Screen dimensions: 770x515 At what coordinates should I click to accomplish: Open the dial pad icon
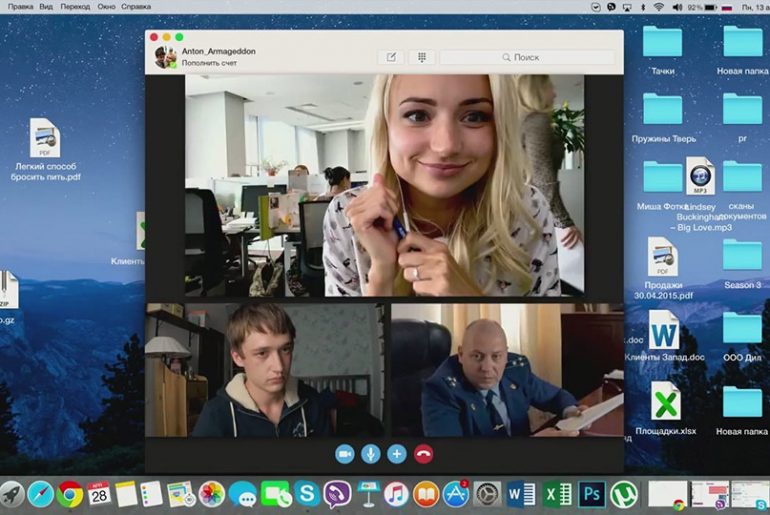(422, 58)
